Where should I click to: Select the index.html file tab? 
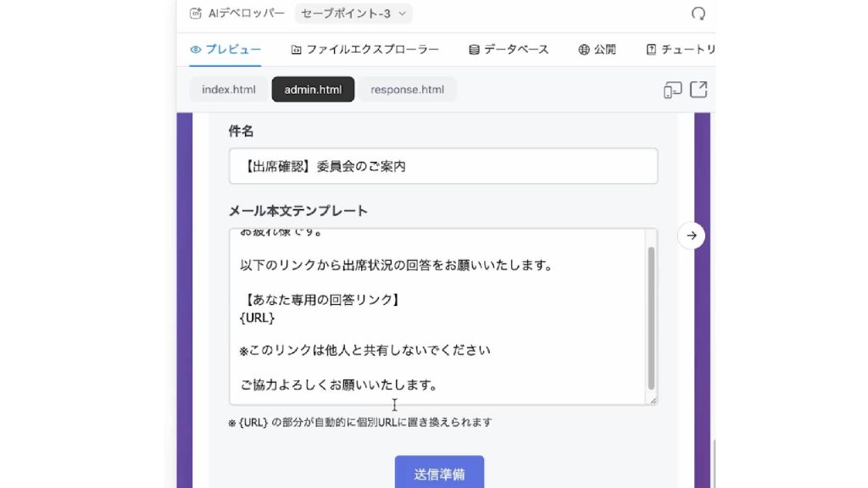(228, 90)
